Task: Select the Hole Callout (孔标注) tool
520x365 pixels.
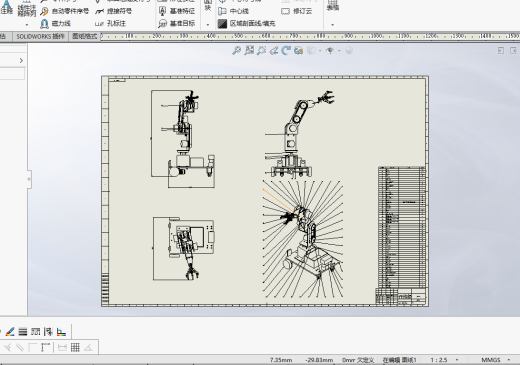Action: pyautogui.click(x=110, y=24)
